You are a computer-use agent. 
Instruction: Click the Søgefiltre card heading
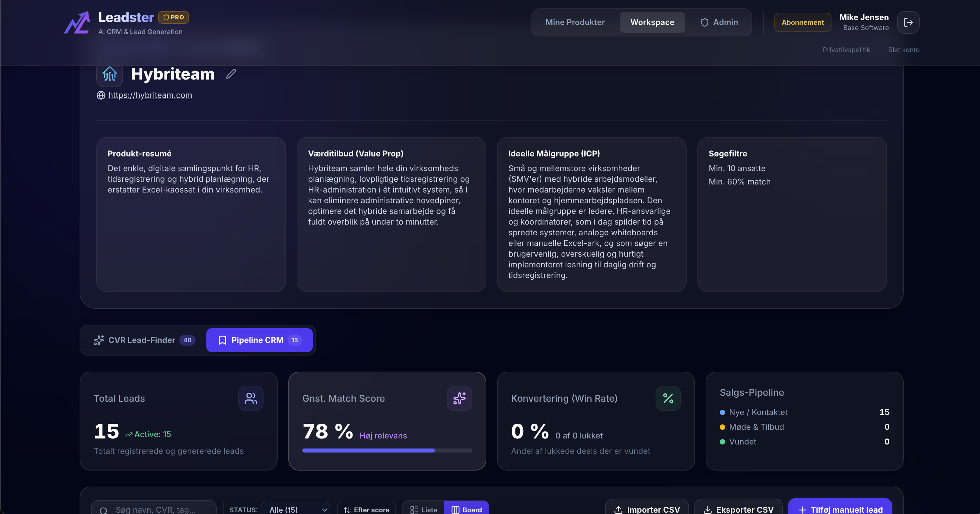click(x=728, y=154)
